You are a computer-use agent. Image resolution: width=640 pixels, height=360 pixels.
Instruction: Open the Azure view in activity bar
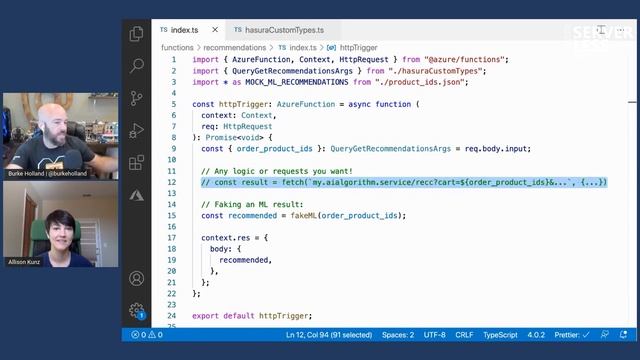click(x=136, y=196)
